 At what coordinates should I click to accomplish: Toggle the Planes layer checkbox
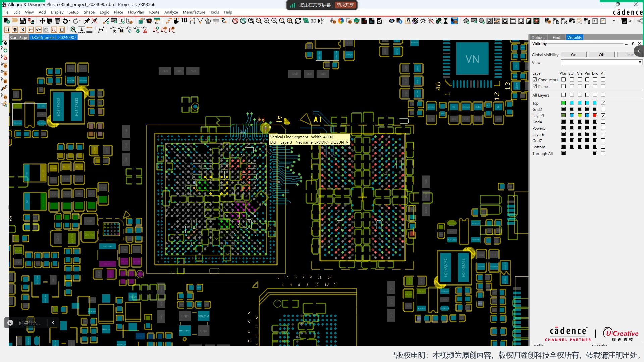[535, 86]
